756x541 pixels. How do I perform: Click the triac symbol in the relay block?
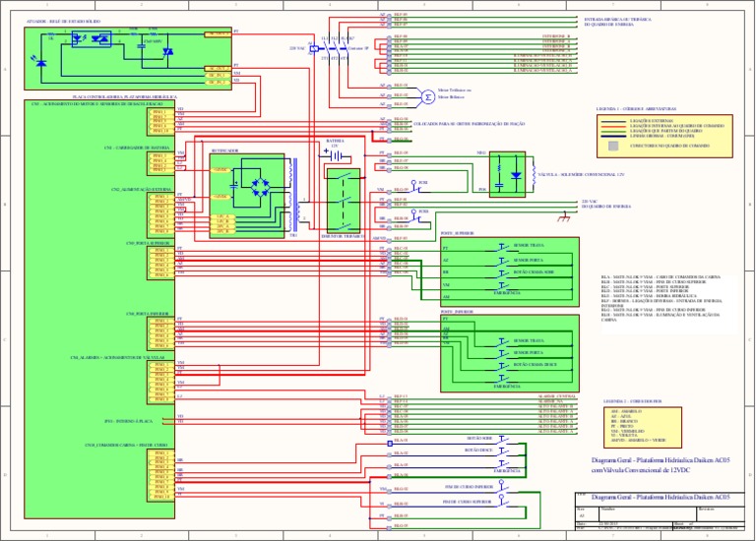[x=167, y=51]
